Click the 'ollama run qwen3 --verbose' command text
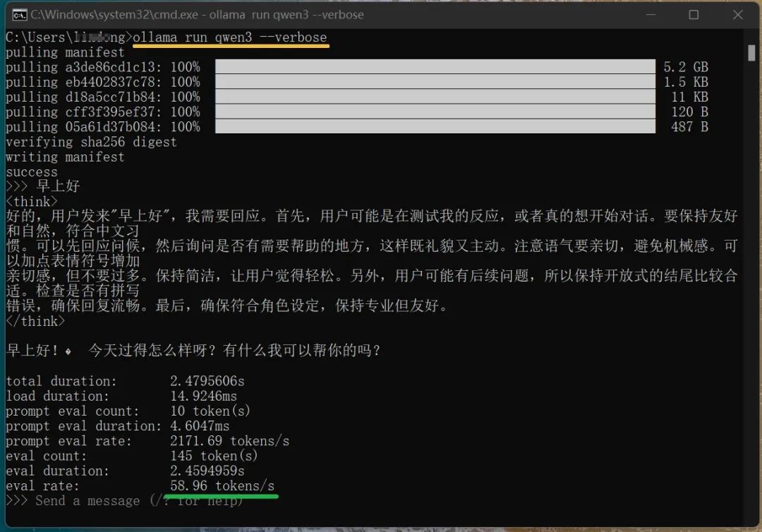This screenshot has height=532, width=762. 230,37
